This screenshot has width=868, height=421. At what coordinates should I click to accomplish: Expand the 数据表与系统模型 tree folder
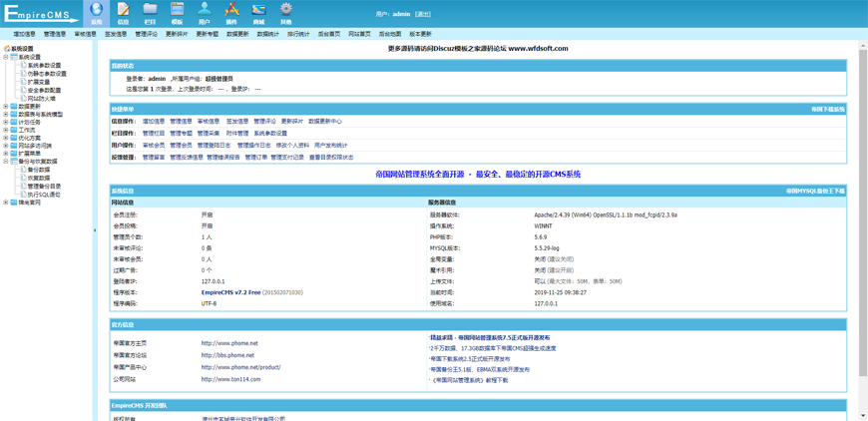pyautogui.click(x=6, y=114)
